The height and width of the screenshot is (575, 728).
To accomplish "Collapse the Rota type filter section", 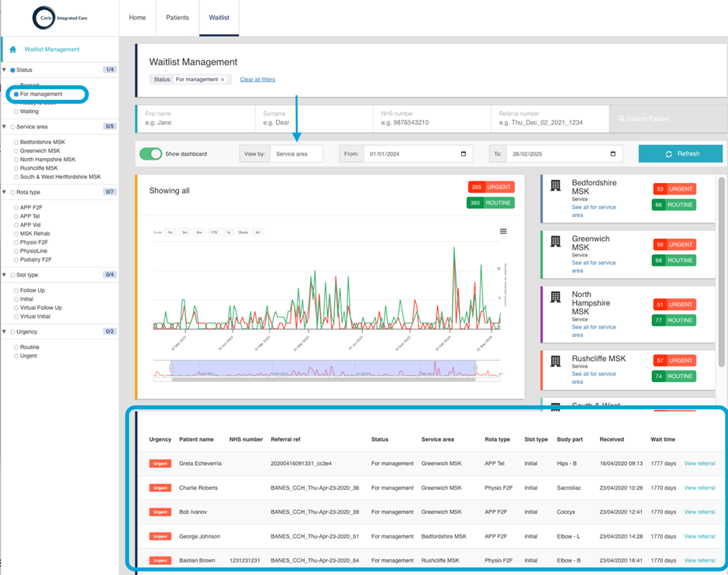I will [x=5, y=192].
